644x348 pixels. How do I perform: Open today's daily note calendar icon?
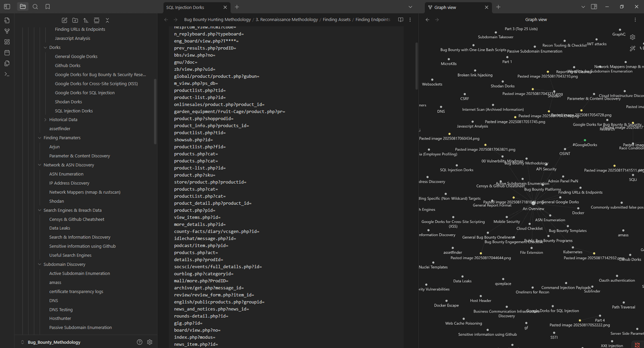7,53
